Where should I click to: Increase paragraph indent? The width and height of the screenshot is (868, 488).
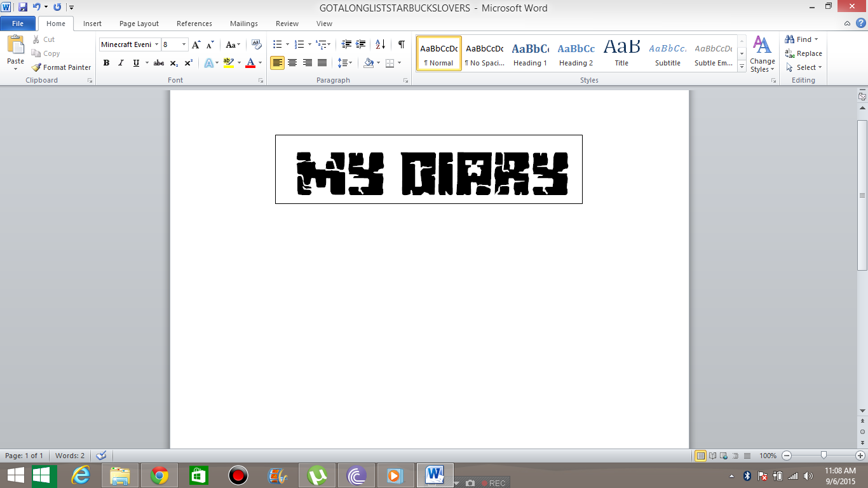pyautogui.click(x=361, y=44)
